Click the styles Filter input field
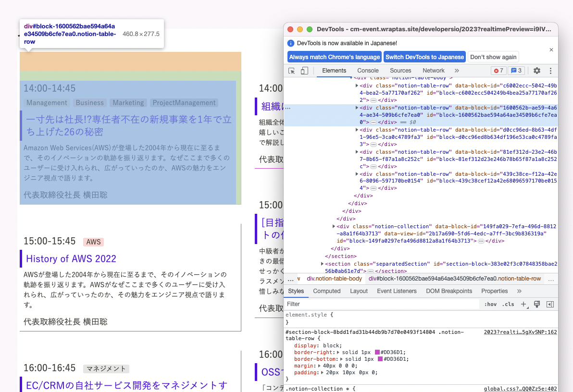 pos(382,304)
